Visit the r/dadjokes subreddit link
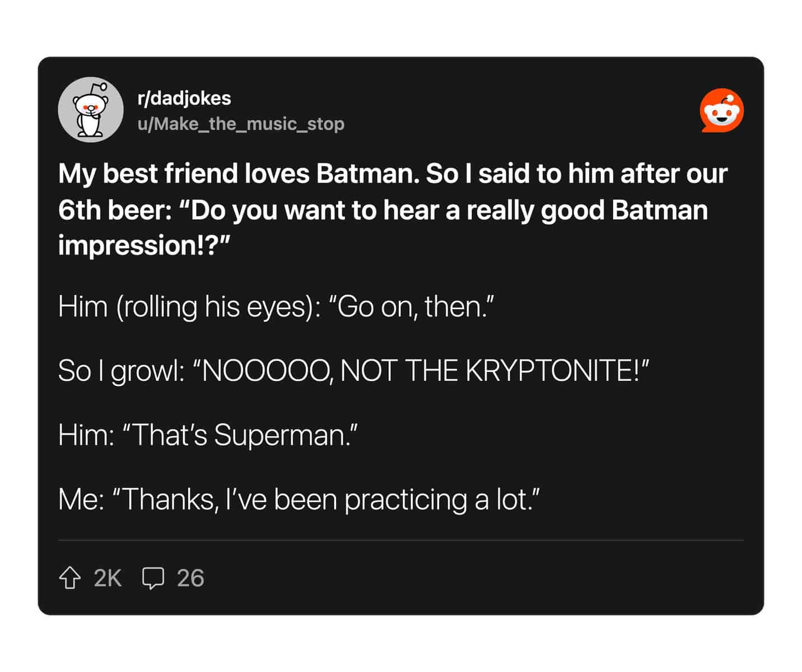The height and width of the screenshot is (672, 802). pos(184,98)
